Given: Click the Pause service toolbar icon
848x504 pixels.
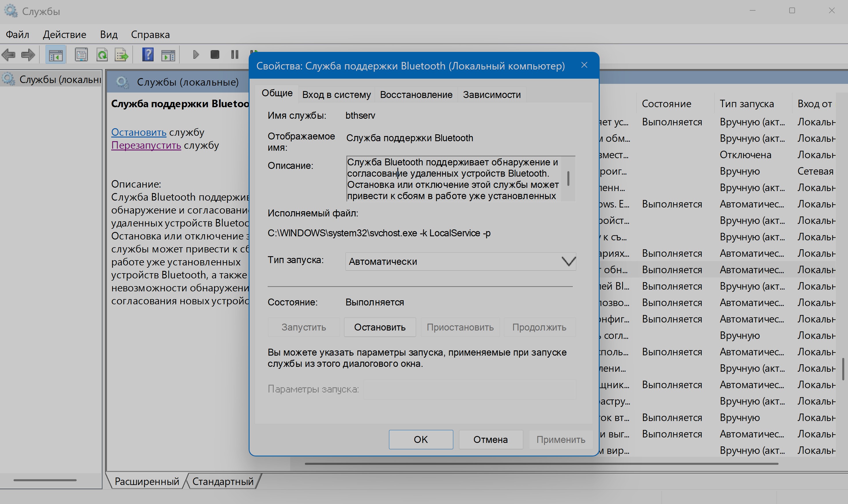Looking at the screenshot, I should [235, 55].
